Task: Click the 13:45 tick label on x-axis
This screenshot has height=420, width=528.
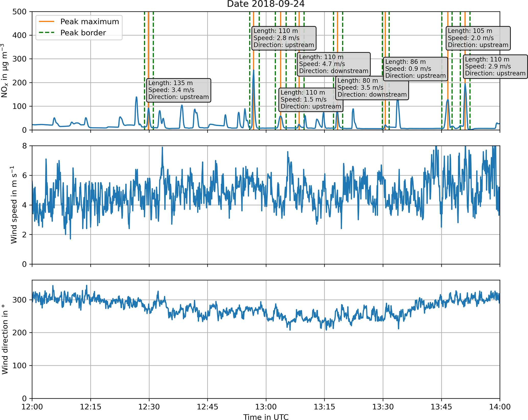Action: click(x=441, y=407)
